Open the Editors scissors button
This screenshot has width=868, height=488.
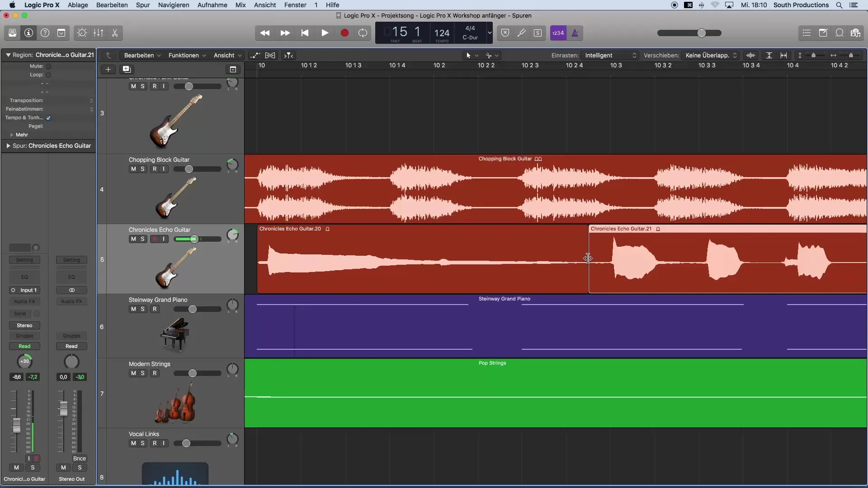point(114,33)
